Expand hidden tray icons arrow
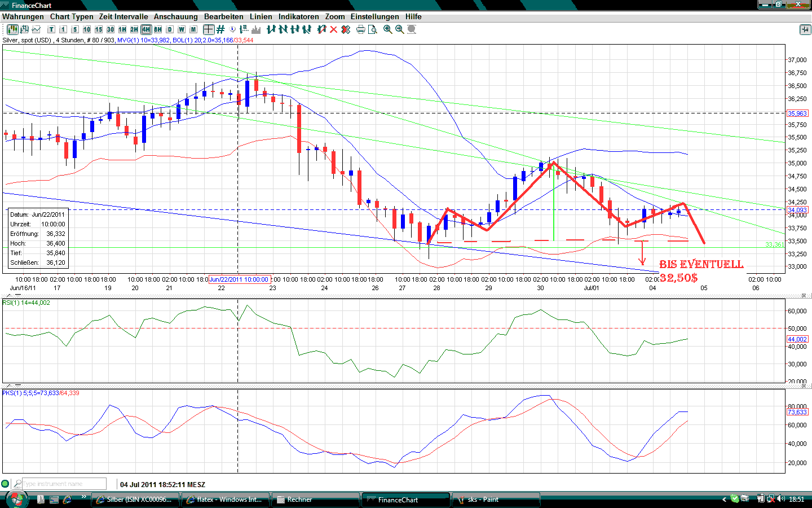This screenshot has height=508, width=812. click(725, 500)
